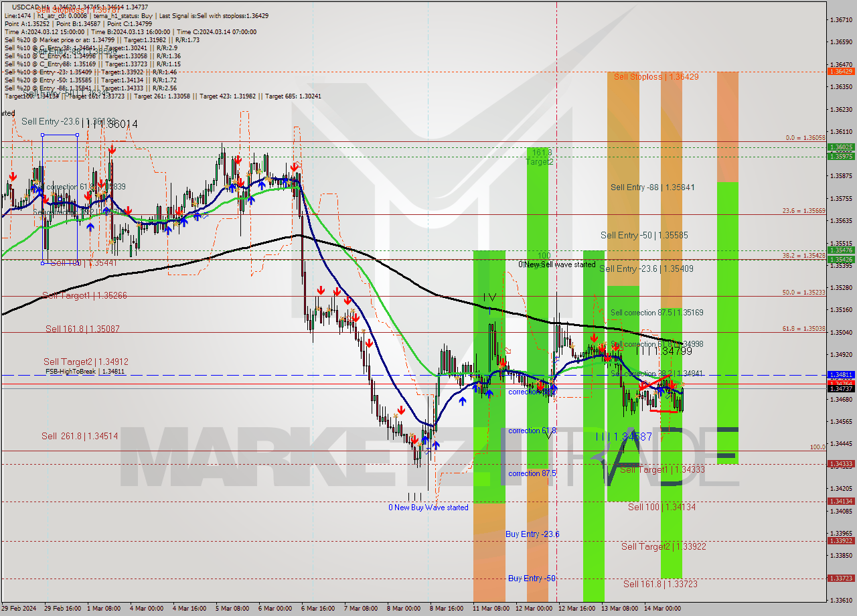Select 'Sell Target2 | 1.33922' label

pyautogui.click(x=664, y=547)
